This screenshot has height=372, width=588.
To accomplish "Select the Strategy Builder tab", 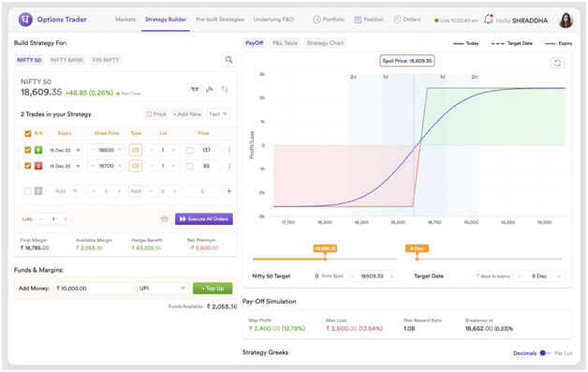I will coord(166,19).
